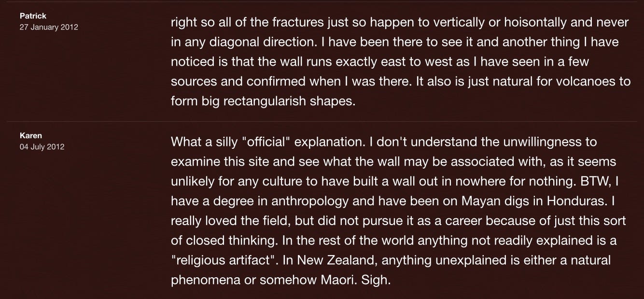Image resolution: width=644 pixels, height=299 pixels.
Task: Click the divider line between the two comments
Action: pyautogui.click(x=322, y=121)
